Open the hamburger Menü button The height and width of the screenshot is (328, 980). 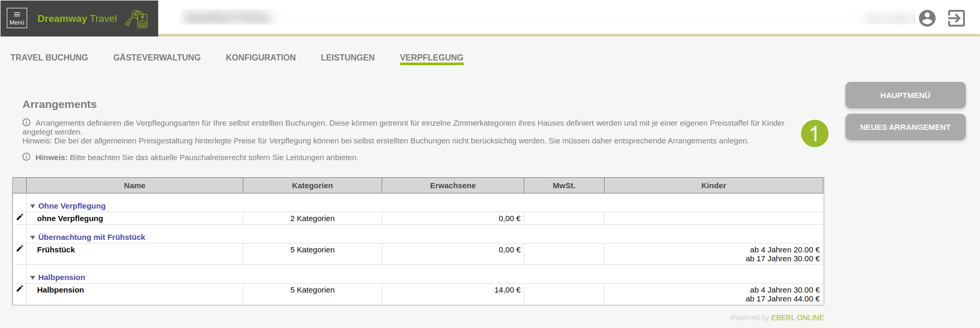tap(17, 18)
